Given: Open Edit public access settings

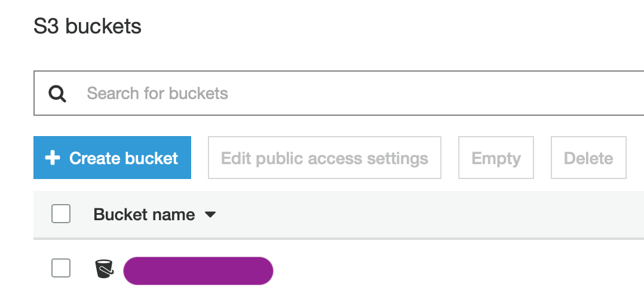Looking at the screenshot, I should pyautogui.click(x=324, y=158).
